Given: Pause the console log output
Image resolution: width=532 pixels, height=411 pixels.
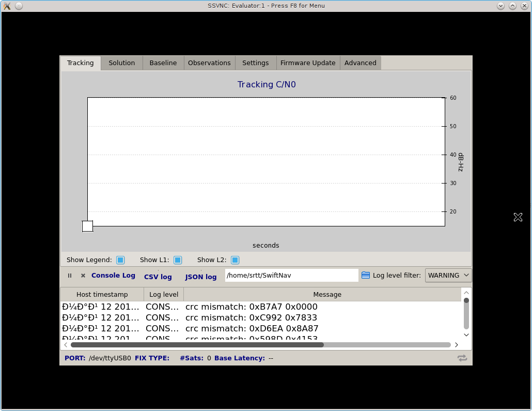Looking at the screenshot, I should [x=70, y=276].
